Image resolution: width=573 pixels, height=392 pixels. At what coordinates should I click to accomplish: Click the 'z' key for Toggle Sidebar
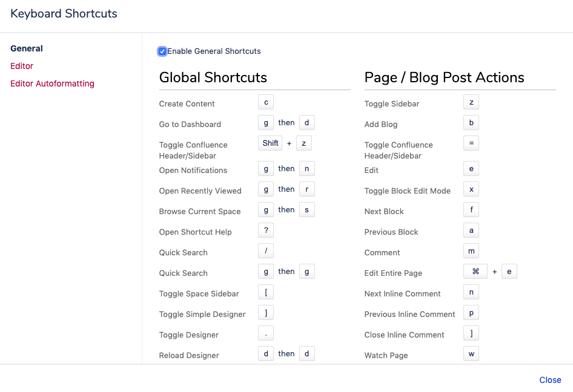471,102
